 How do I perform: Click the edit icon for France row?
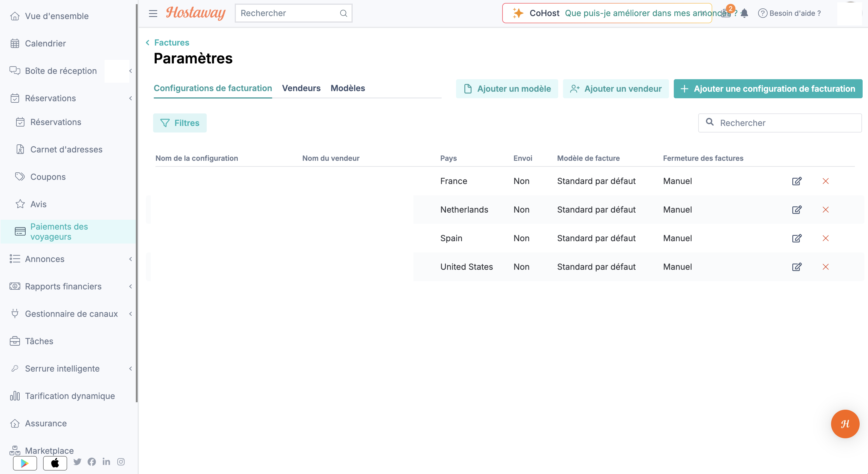pos(797,181)
